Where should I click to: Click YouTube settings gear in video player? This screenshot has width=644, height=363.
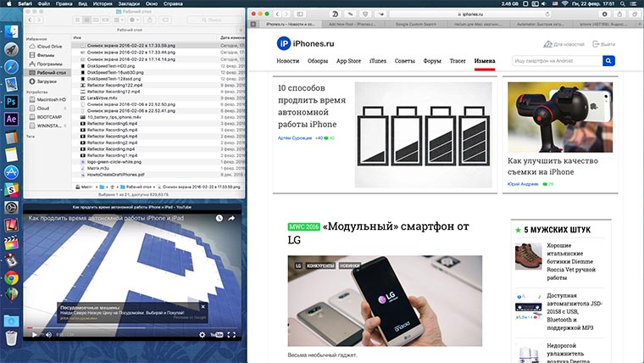point(202,335)
